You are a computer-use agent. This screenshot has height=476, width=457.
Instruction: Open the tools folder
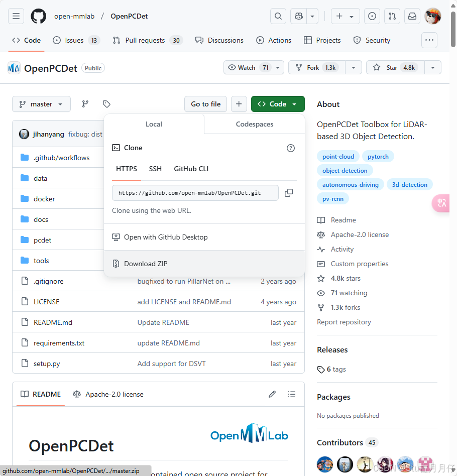[41, 261]
